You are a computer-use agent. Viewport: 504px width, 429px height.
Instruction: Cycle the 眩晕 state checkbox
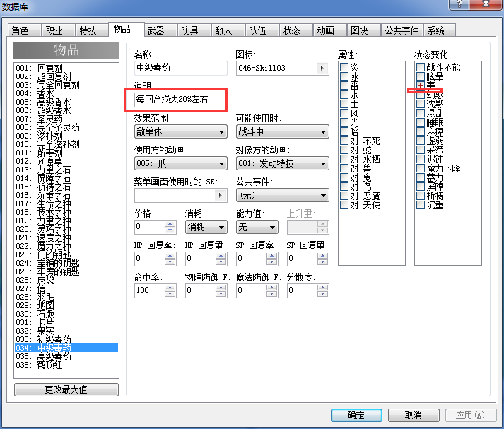(x=421, y=76)
